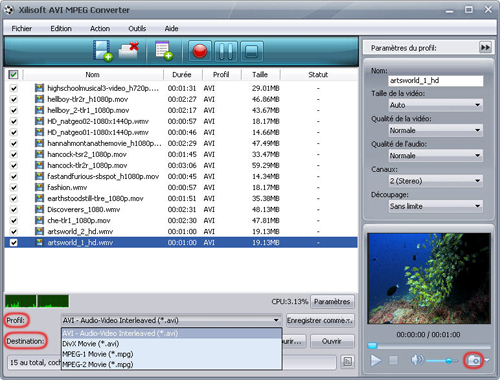Stop conversion with the stop toolbar button
Image resolution: width=500 pixels, height=380 pixels.
(x=251, y=51)
